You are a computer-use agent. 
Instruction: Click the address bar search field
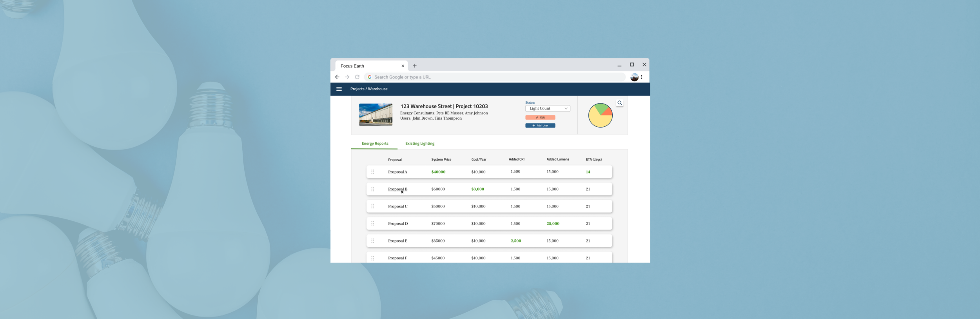pos(495,77)
